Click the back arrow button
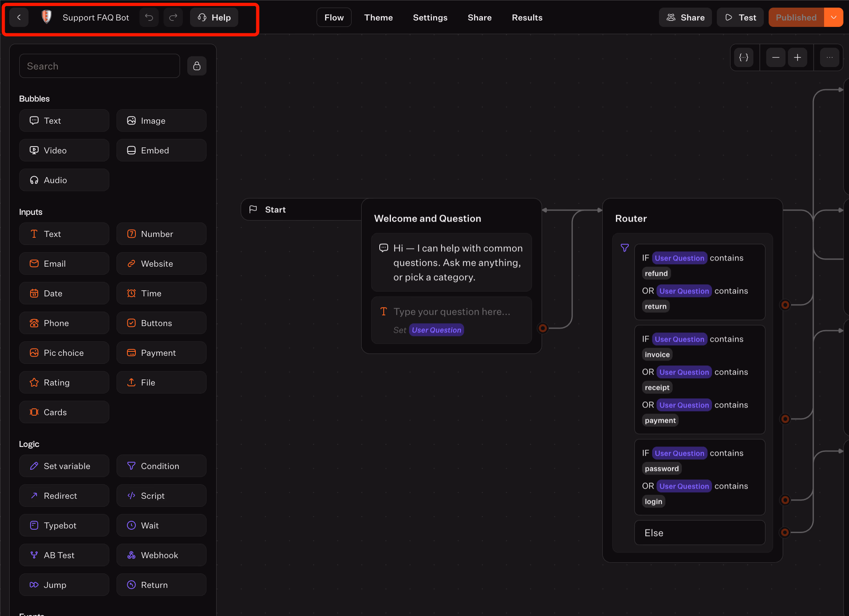This screenshot has width=849, height=616. point(19,18)
